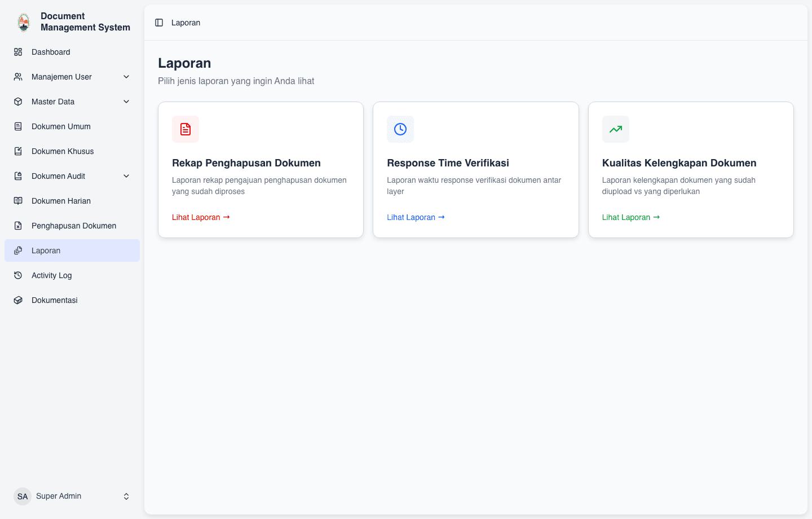Expand the Manajemen User submenu chevron

(x=126, y=77)
